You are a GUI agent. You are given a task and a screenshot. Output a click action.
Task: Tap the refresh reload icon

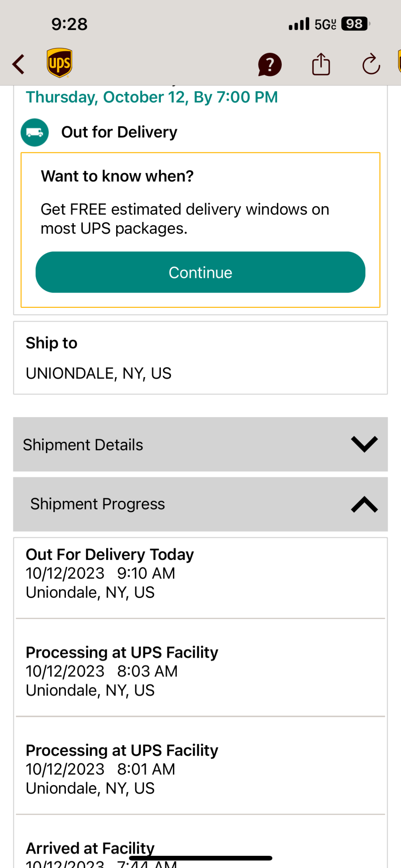[371, 64]
